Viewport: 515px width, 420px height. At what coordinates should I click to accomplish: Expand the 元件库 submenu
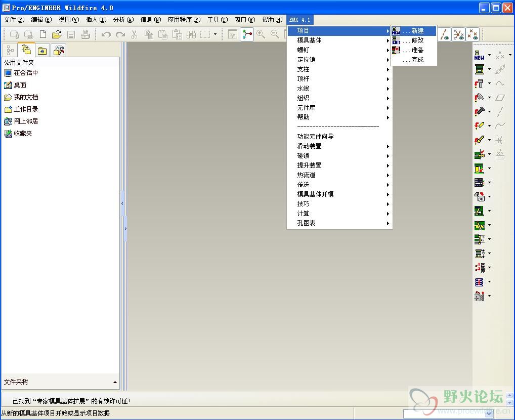(x=339, y=107)
